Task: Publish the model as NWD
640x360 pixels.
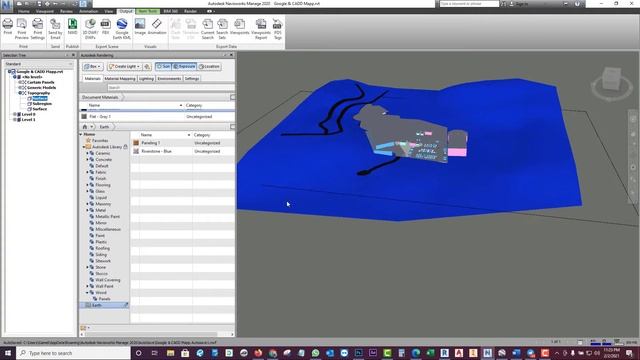Action: [x=72, y=27]
